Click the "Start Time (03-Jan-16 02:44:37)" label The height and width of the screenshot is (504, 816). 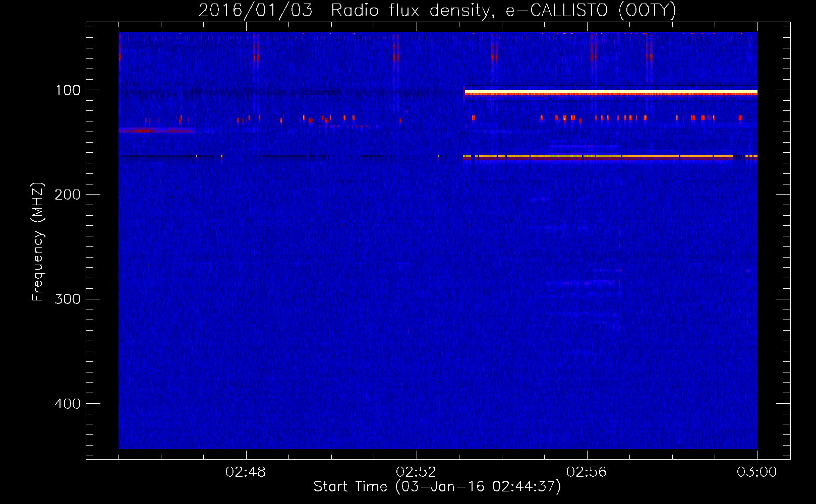point(437,487)
